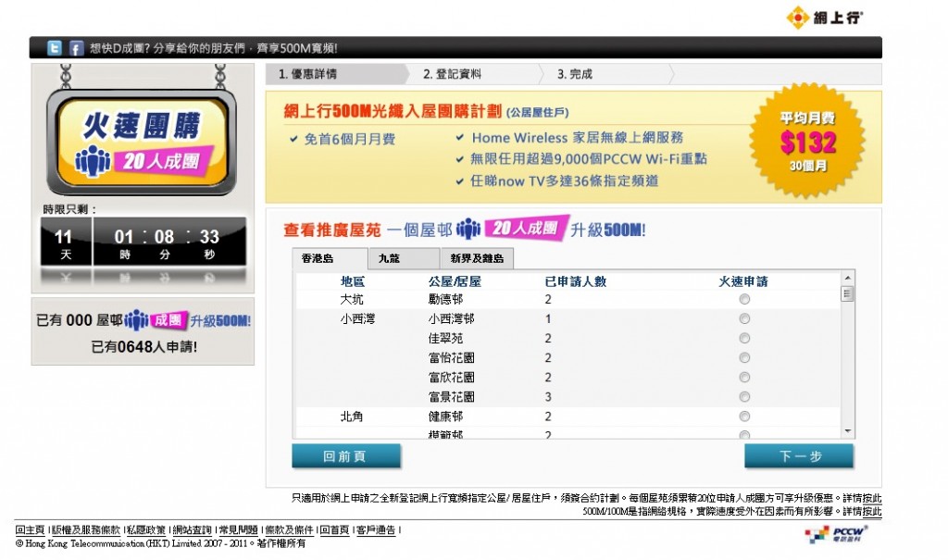The width and height of the screenshot is (948, 560).
Task: Click the estate list scrollbar down arrow
Action: (848, 431)
